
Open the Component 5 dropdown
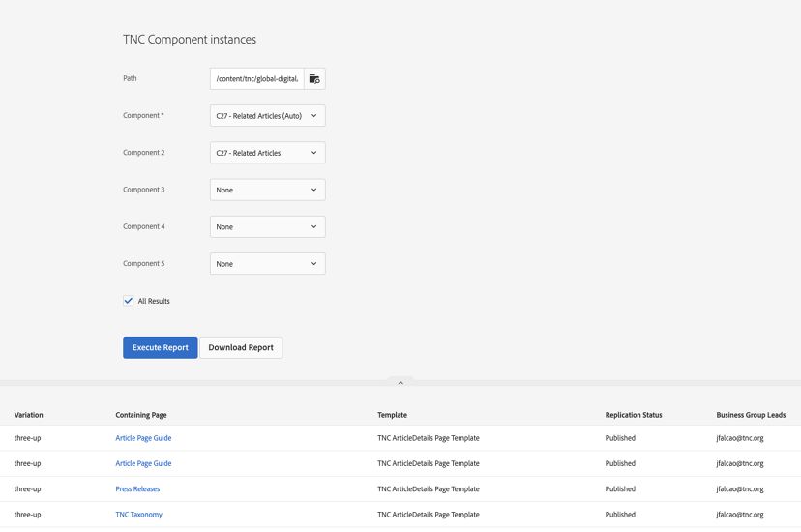(267, 264)
